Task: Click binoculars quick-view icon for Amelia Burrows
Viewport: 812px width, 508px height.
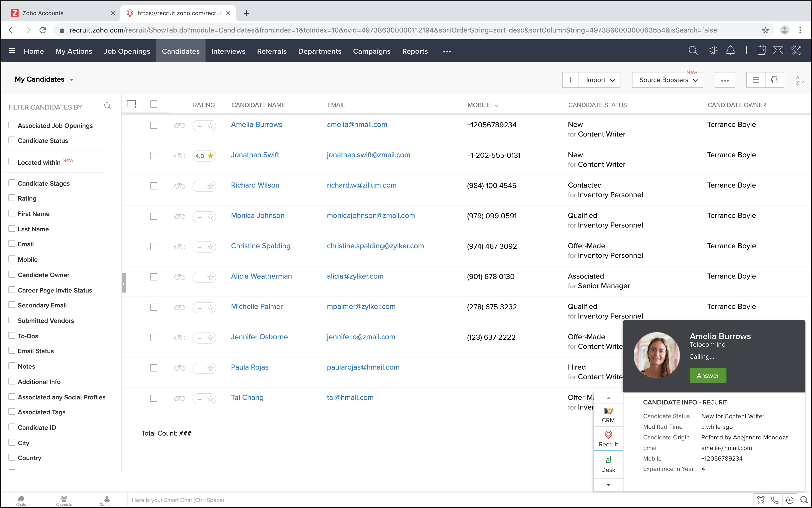Action: 180,125
